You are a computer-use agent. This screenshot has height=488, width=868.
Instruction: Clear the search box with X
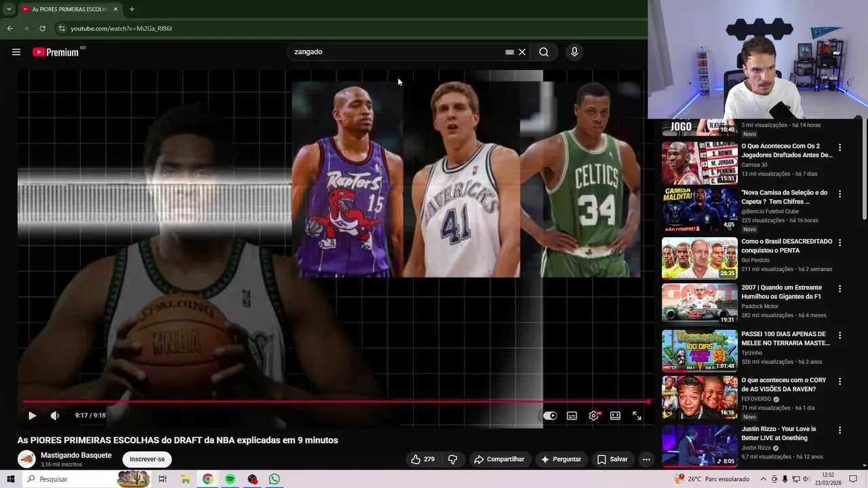tap(522, 52)
